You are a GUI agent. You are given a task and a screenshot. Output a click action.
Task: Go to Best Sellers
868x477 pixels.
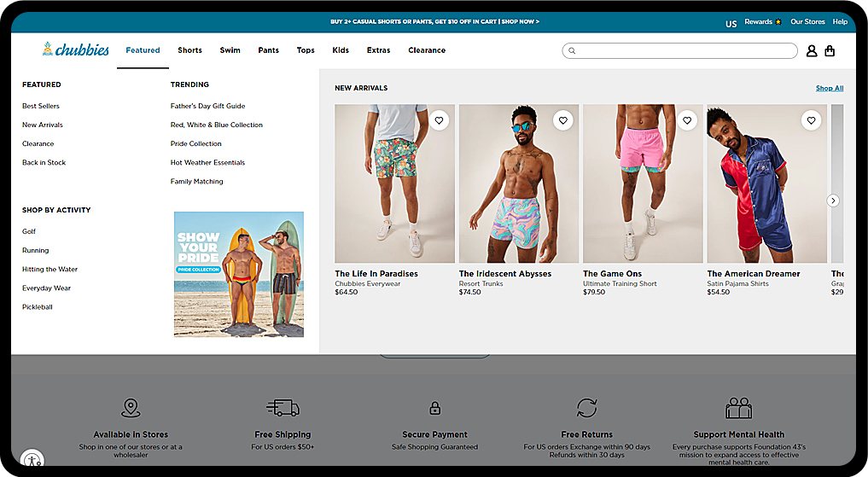point(41,106)
